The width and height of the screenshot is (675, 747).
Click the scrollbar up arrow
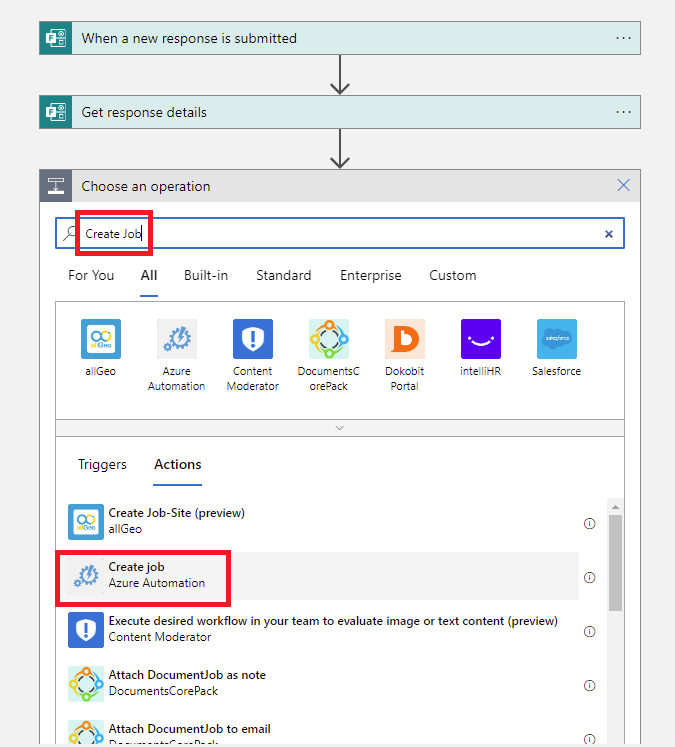tap(615, 507)
